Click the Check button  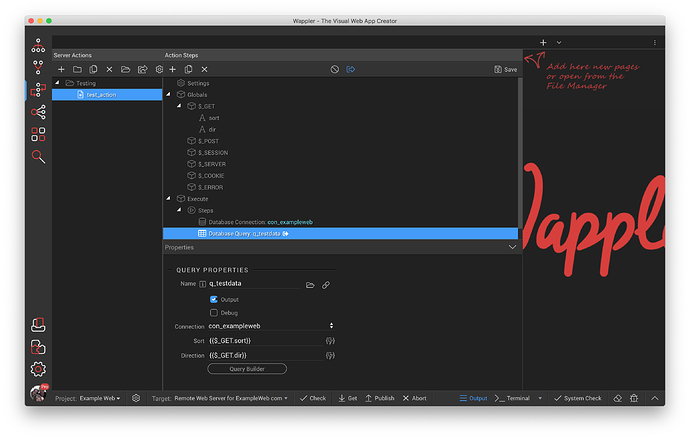[313, 399]
